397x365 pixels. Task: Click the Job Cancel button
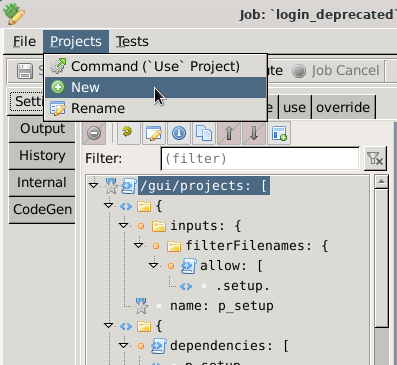coord(336,71)
